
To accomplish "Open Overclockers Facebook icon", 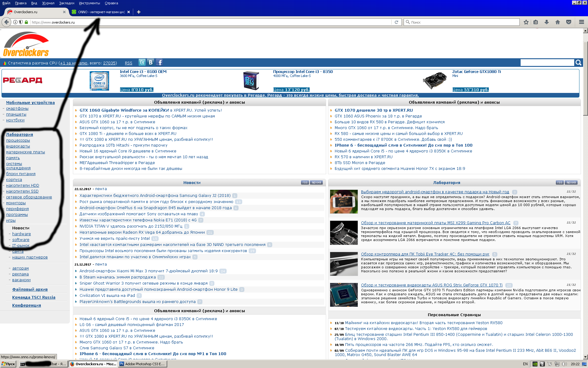I will click(159, 63).
